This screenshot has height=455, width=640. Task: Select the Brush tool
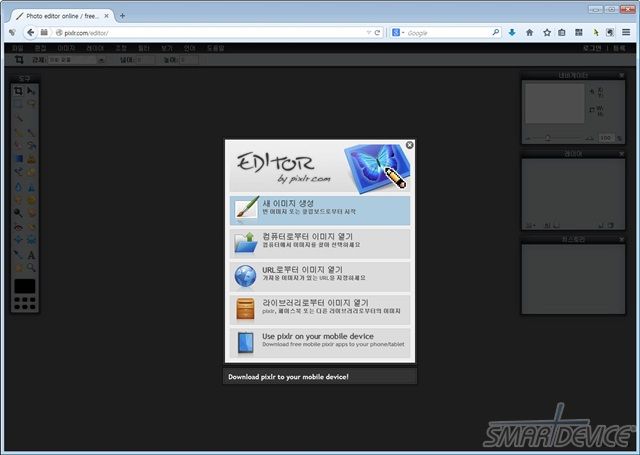31,132
